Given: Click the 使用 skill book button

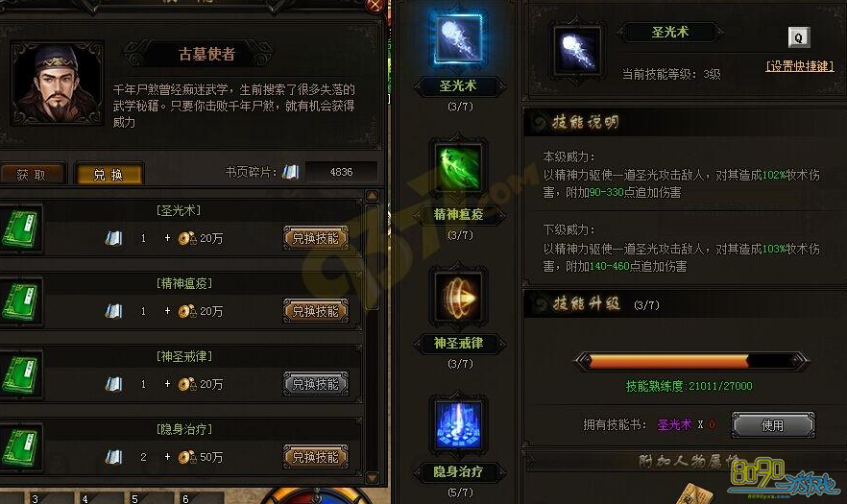Looking at the screenshot, I should pos(772,425).
